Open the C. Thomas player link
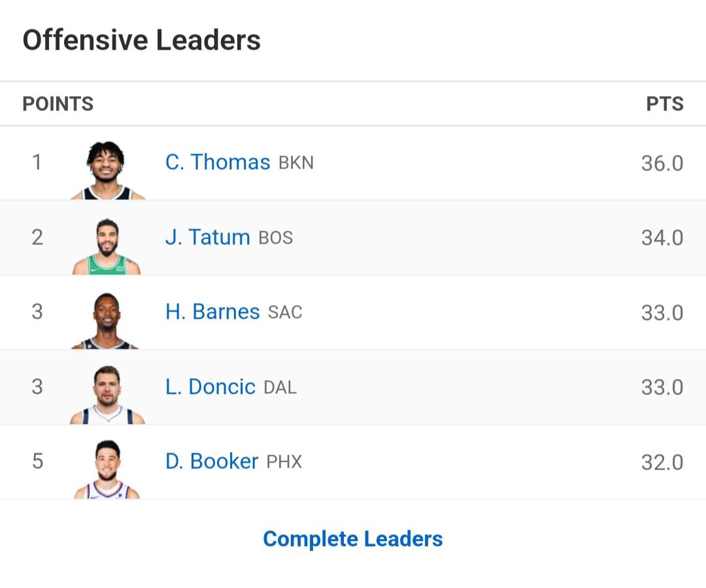This screenshot has width=706, height=588. [218, 162]
